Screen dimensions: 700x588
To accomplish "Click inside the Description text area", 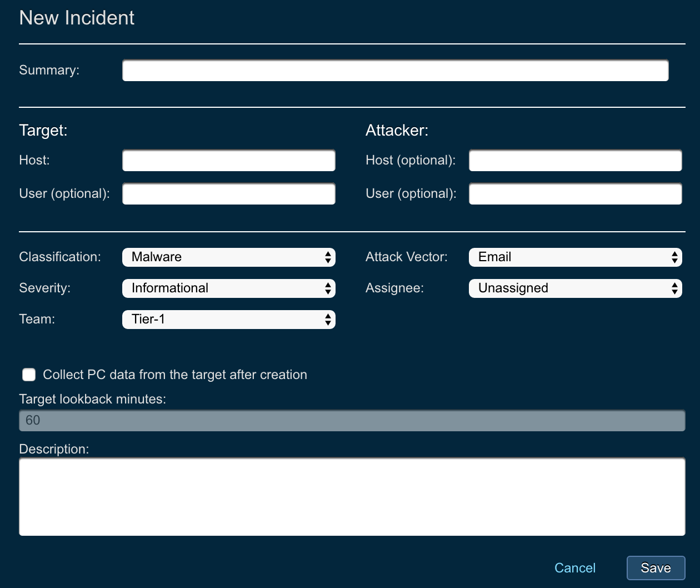I will 352,496.
